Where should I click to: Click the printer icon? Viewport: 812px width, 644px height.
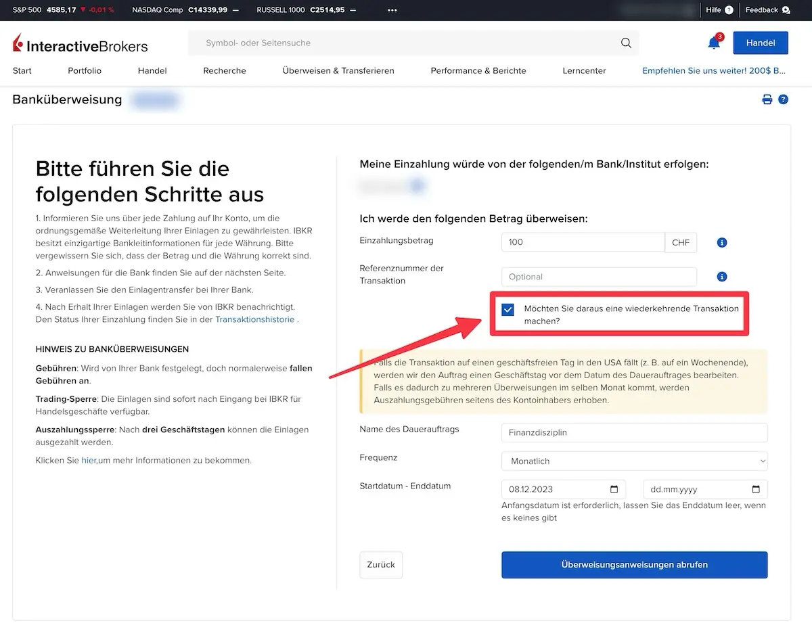click(767, 99)
